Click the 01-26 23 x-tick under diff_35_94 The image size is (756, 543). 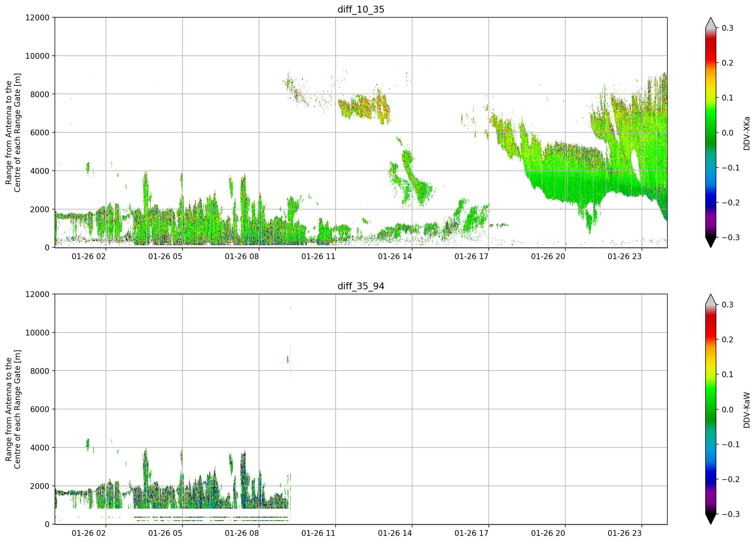pyautogui.click(x=625, y=533)
